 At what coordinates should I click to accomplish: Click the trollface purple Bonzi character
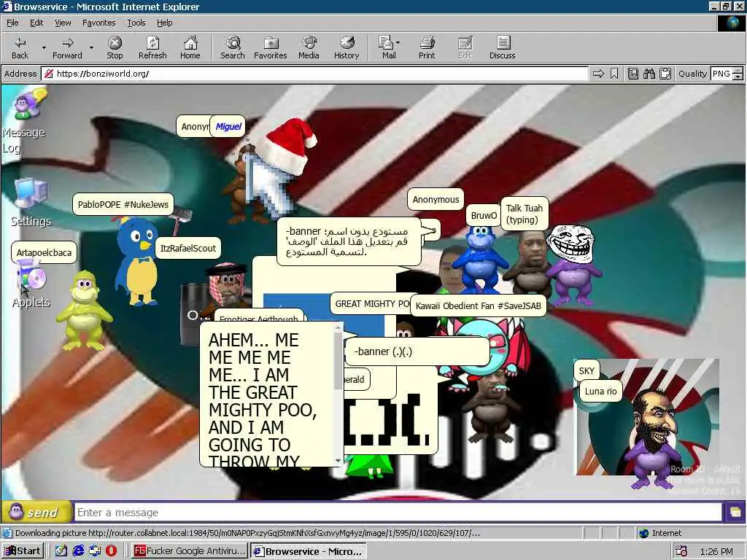[x=573, y=265]
